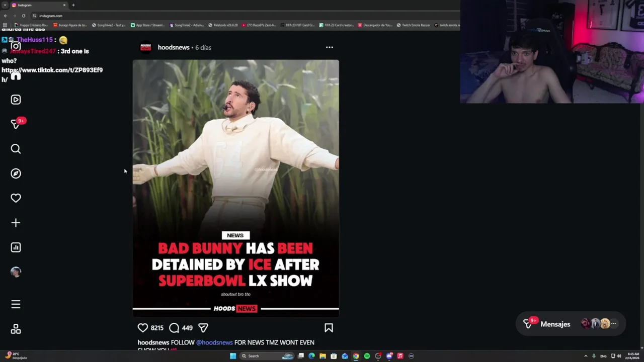Viewport: 644px width, 362px height.
Task: Open File Explorer from the taskbar
Action: [x=323, y=356]
